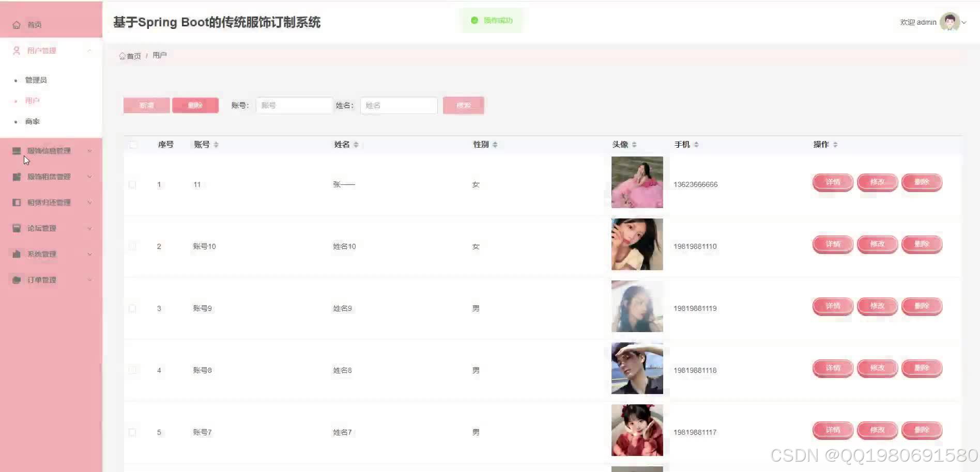Toggle the select-all checkbox in table header
The image size is (980, 472).
(x=133, y=145)
